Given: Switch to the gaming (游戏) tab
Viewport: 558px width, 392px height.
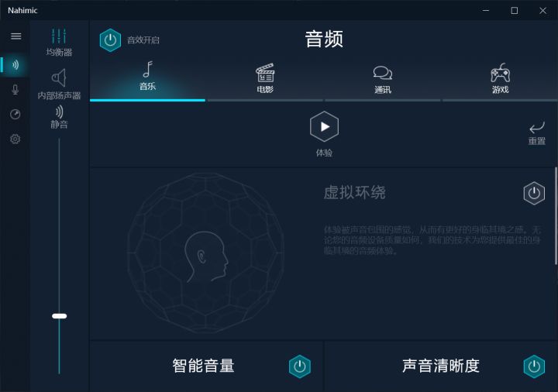Looking at the screenshot, I should click(x=500, y=78).
